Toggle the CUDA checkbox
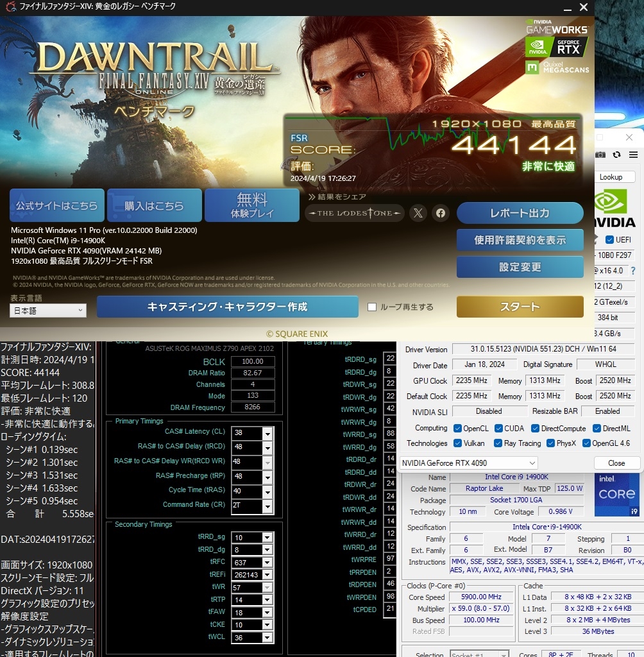 point(498,428)
